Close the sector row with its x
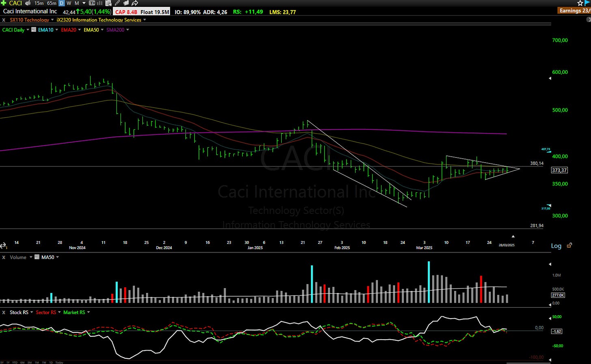The image size is (591, 364). pyautogui.click(x=4, y=20)
